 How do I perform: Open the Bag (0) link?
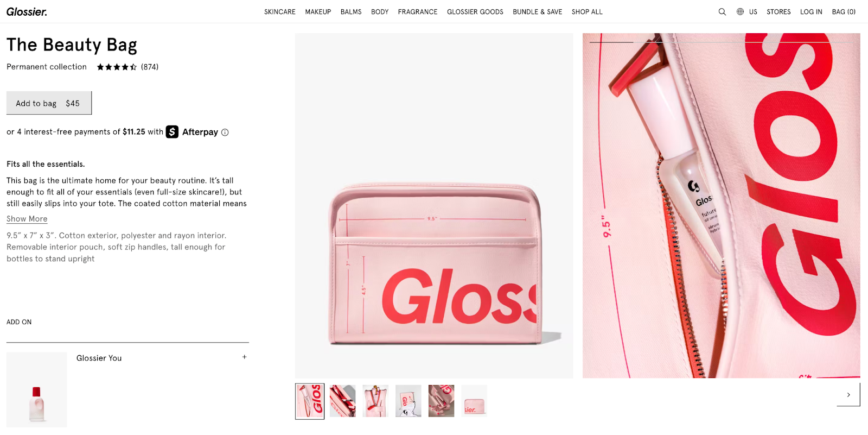[x=844, y=11]
